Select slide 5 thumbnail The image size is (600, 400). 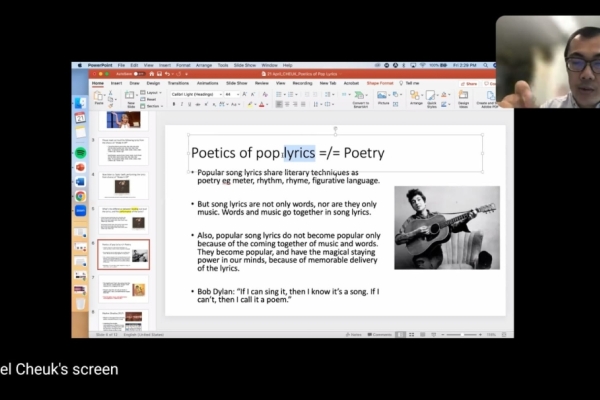click(124, 220)
